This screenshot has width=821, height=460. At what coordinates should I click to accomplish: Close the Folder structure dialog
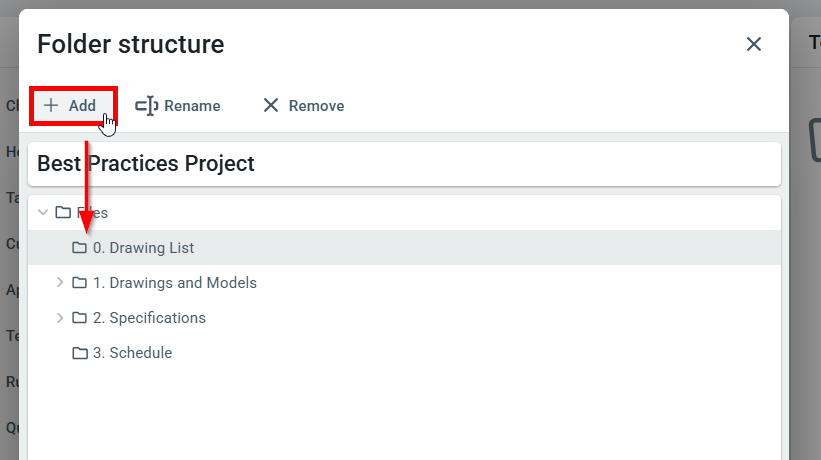coord(754,44)
